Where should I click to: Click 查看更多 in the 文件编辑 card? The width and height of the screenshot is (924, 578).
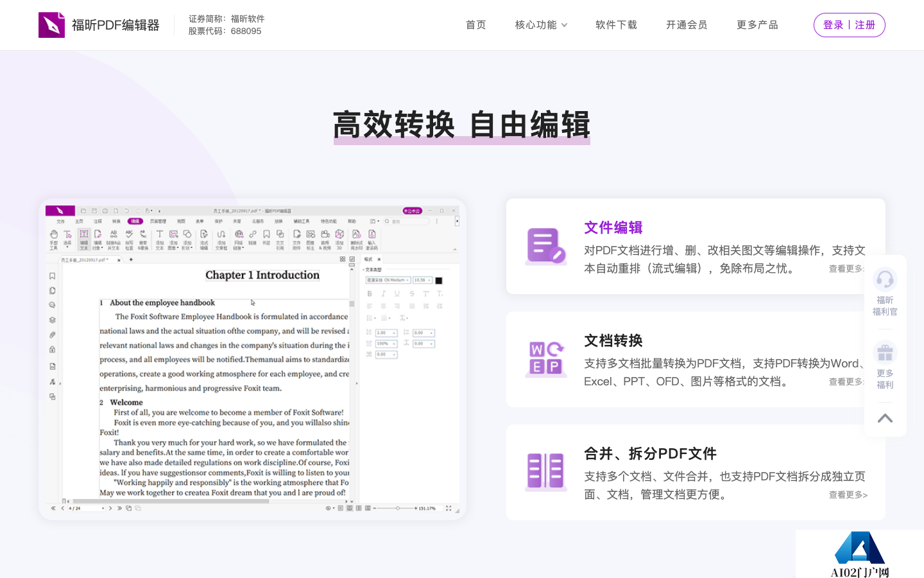click(848, 268)
